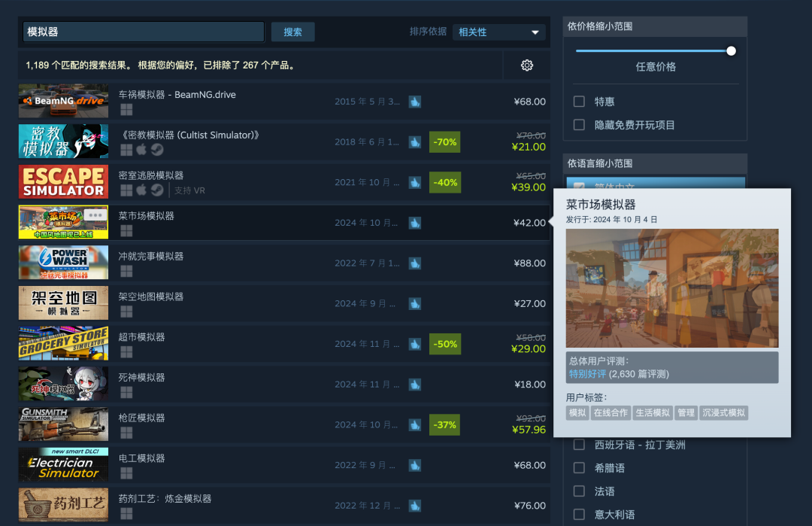Open search preferences gear icon

526,65
